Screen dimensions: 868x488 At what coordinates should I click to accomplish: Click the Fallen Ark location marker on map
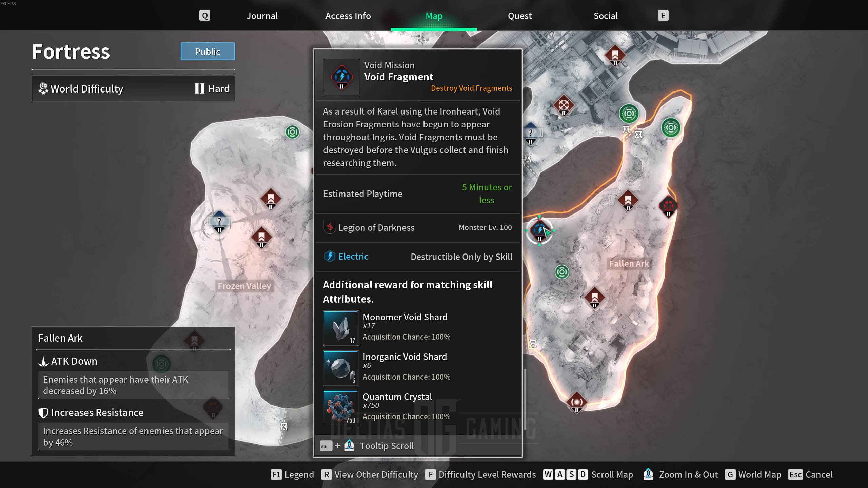point(629,263)
